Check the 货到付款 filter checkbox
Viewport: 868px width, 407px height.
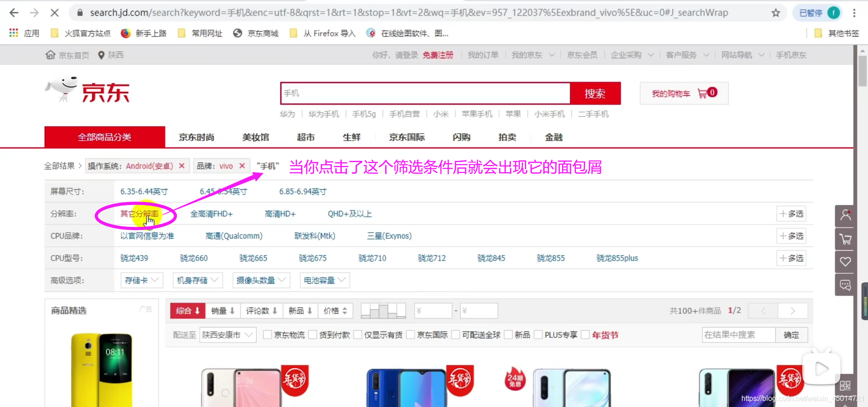tap(313, 335)
